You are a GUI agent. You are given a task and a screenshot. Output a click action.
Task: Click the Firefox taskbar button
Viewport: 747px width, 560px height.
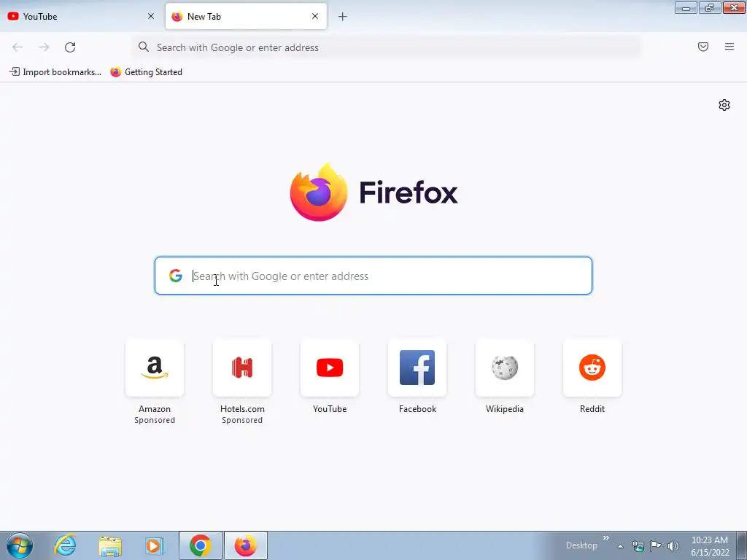pyautogui.click(x=245, y=545)
